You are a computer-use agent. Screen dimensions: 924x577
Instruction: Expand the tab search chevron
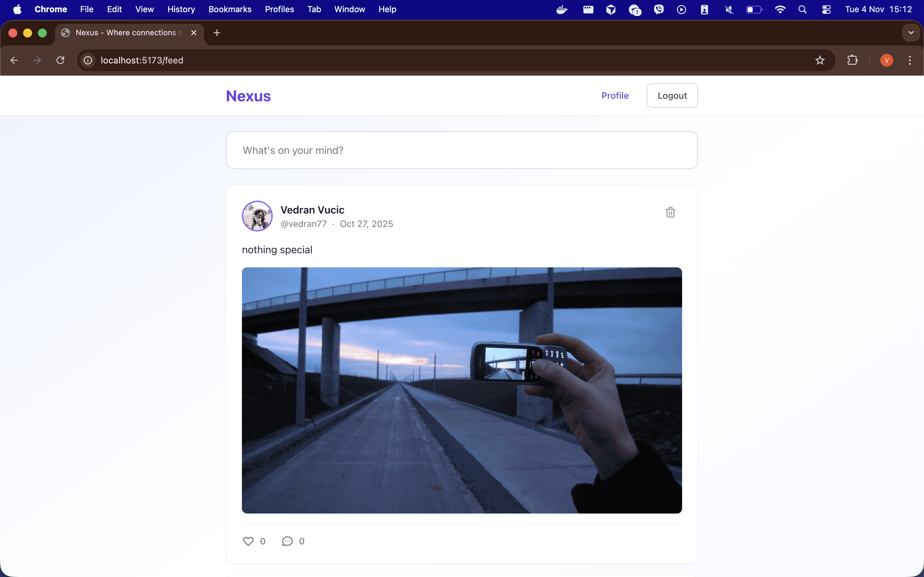tap(911, 33)
